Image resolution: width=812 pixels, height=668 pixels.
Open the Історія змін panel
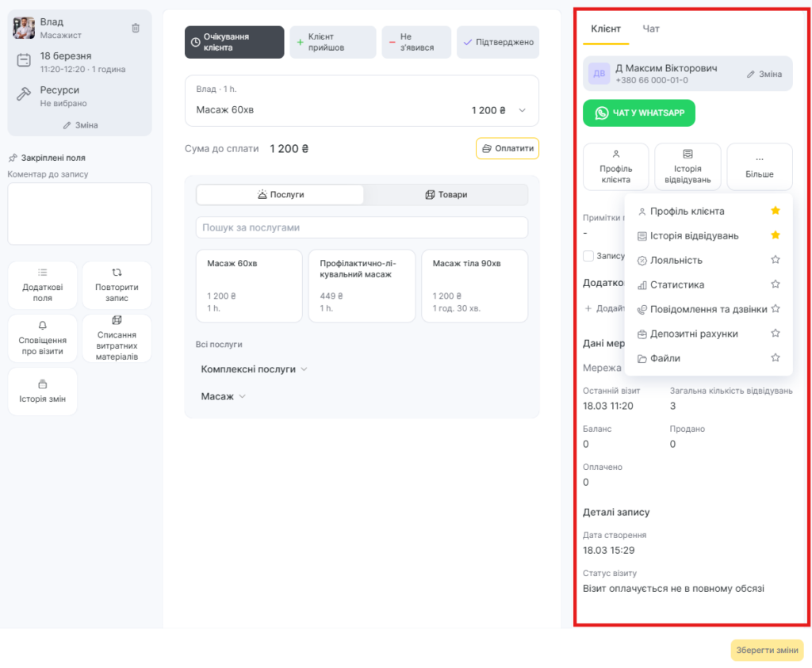point(43,391)
